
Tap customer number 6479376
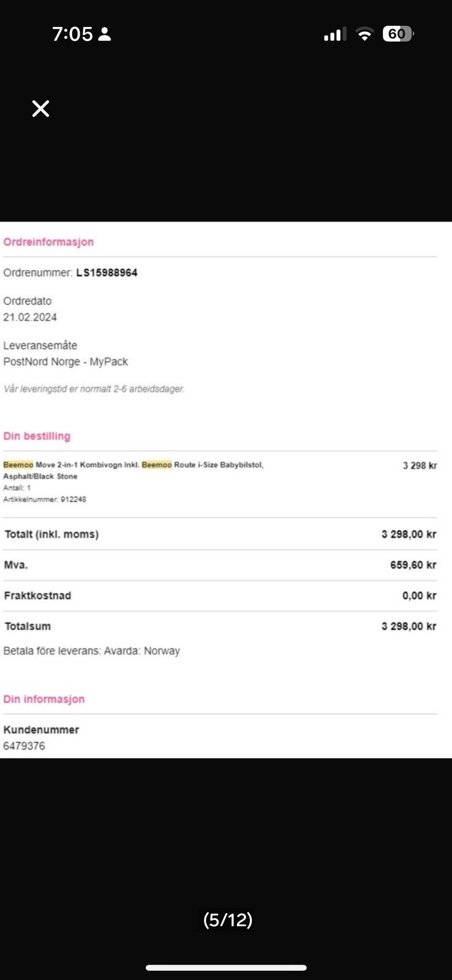[x=24, y=746]
